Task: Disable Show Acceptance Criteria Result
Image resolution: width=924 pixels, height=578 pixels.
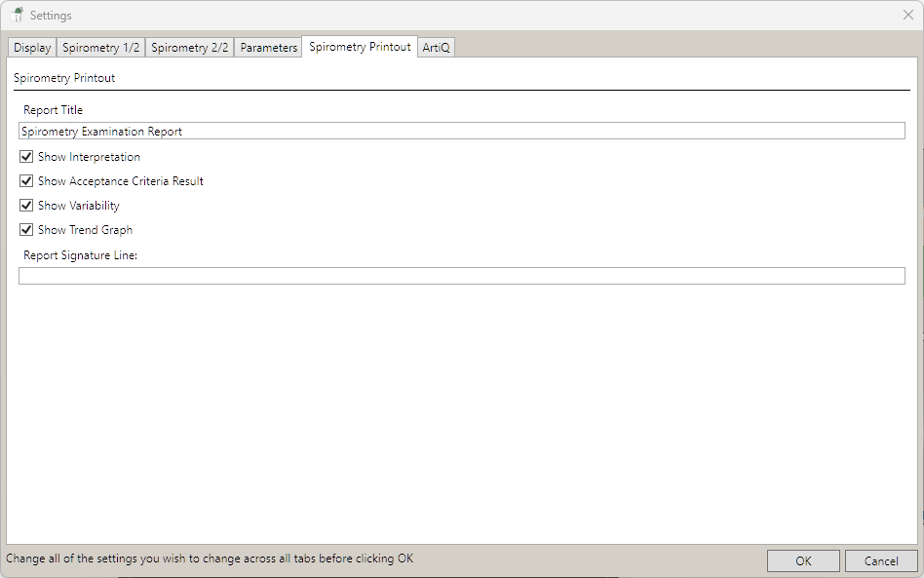Action: tap(26, 181)
